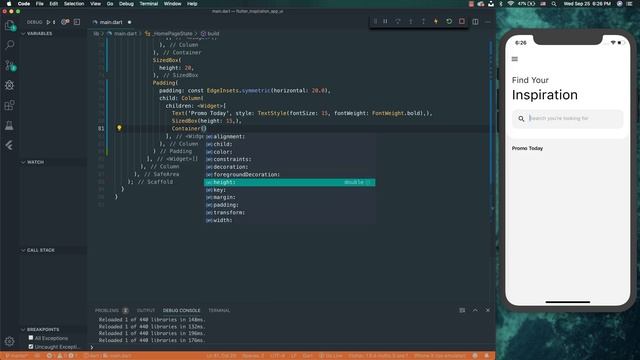Viewport: 640px width, 360px height.
Task: Pause the debug session
Action: click(385, 21)
